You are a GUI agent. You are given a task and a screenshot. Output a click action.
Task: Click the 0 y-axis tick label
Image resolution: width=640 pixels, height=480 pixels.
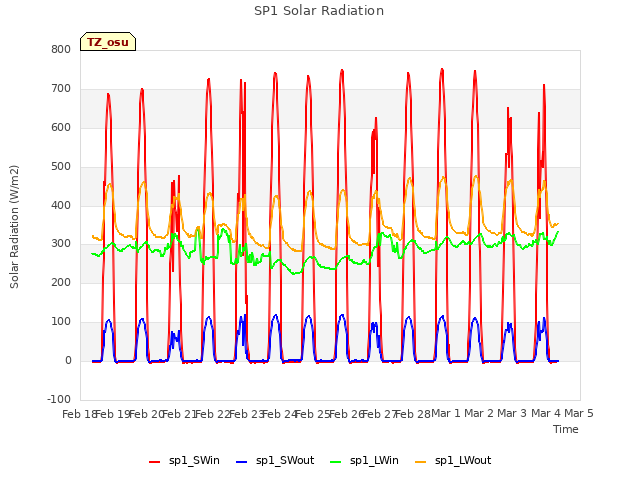coord(68,361)
